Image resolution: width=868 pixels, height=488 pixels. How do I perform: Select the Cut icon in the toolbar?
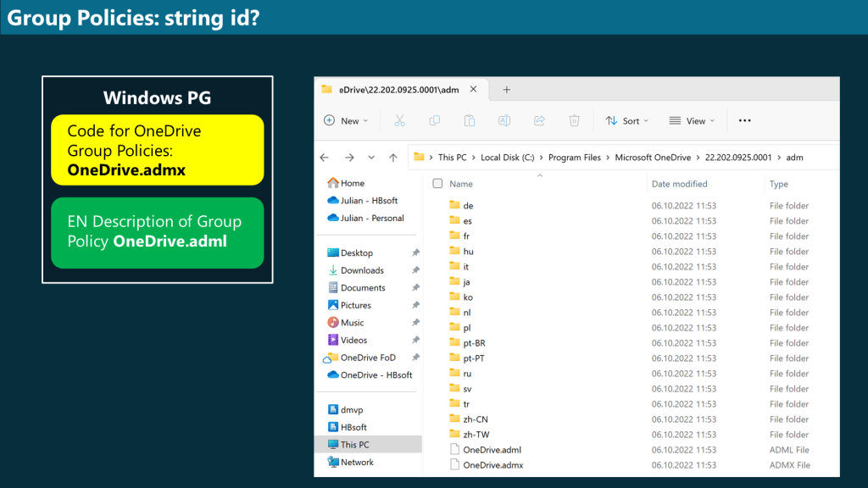point(400,121)
